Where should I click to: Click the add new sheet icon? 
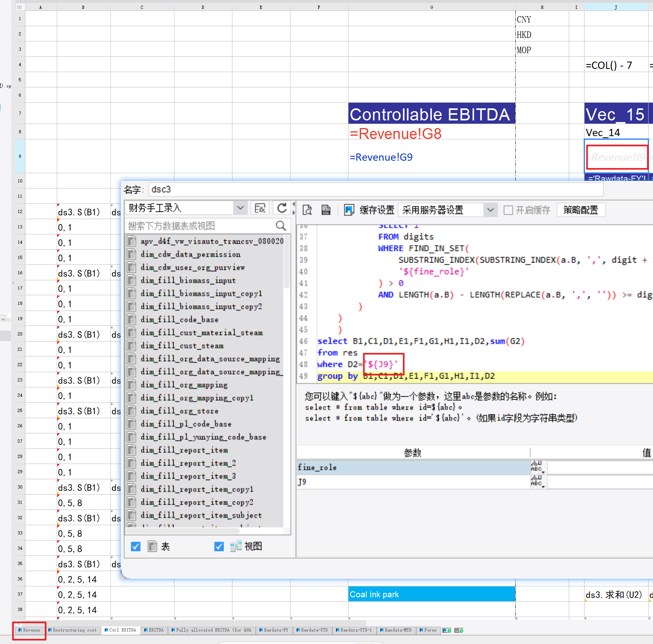(447, 630)
